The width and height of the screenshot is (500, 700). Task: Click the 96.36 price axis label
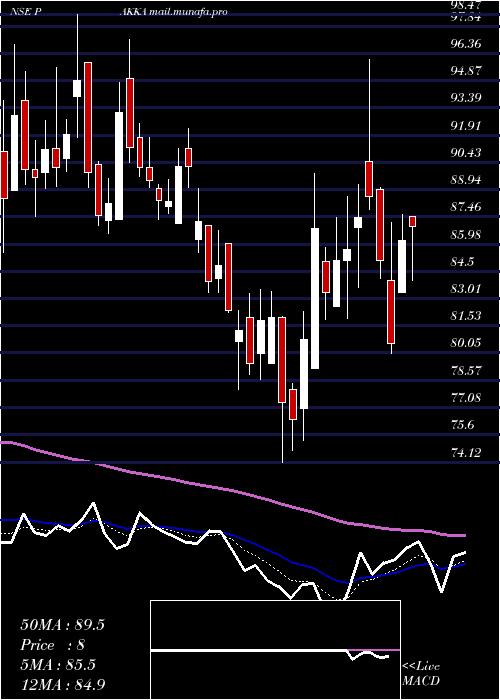pyautogui.click(x=466, y=43)
